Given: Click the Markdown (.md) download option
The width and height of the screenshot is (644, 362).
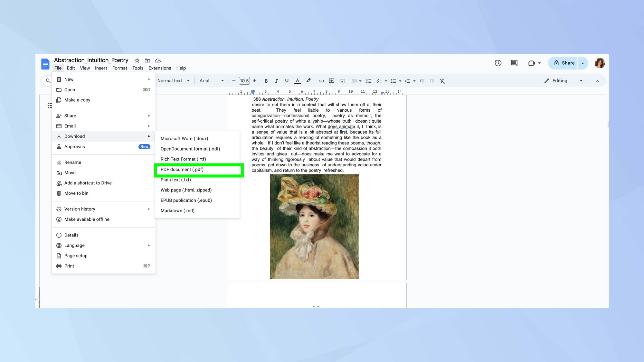Looking at the screenshot, I should point(177,211).
